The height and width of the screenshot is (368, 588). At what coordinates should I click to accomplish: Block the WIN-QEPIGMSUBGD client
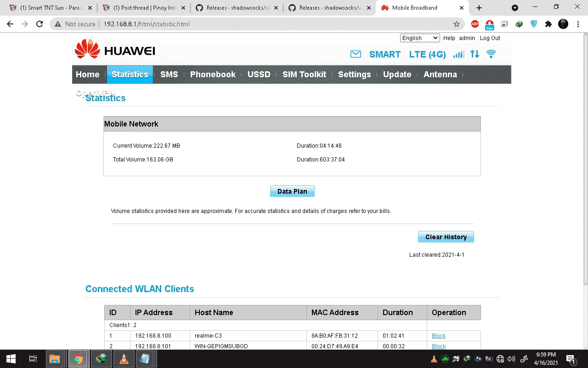[439, 346]
